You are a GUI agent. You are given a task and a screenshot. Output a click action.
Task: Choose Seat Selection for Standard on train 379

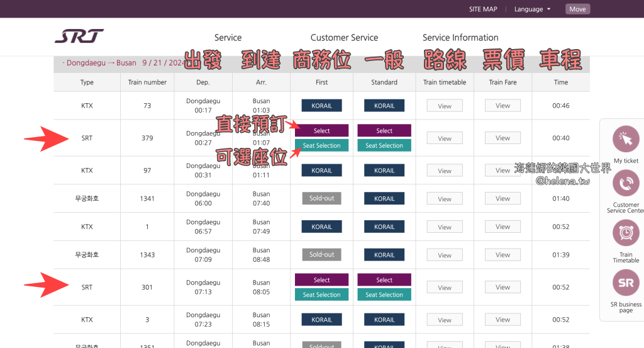coord(384,145)
